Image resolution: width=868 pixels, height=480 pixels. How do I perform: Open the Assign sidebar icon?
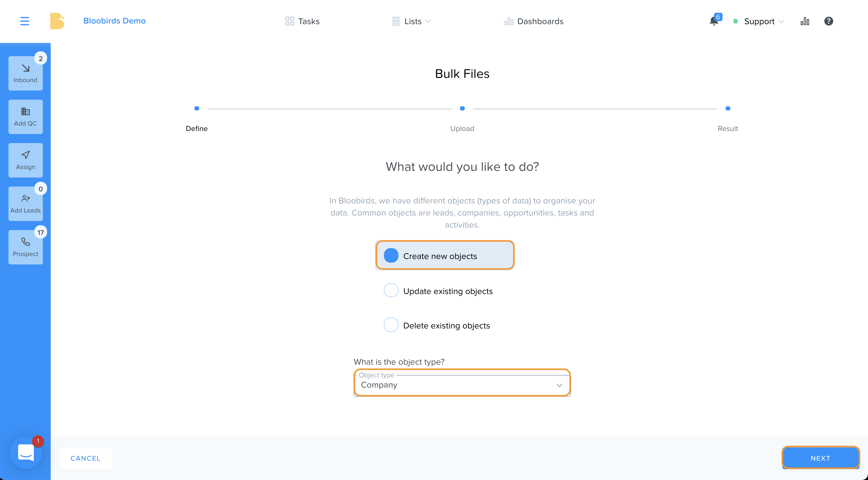click(26, 160)
